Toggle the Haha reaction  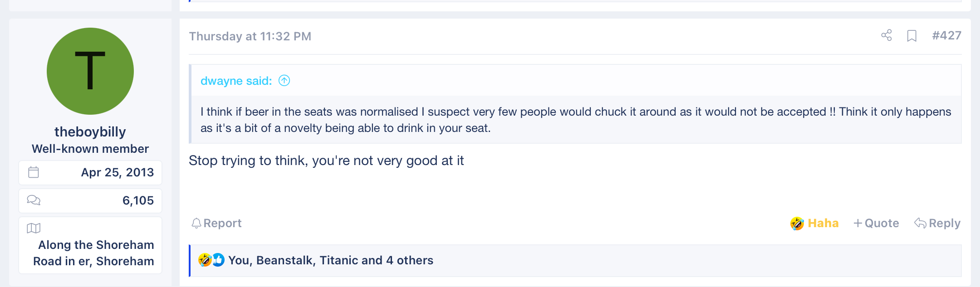[814, 223]
